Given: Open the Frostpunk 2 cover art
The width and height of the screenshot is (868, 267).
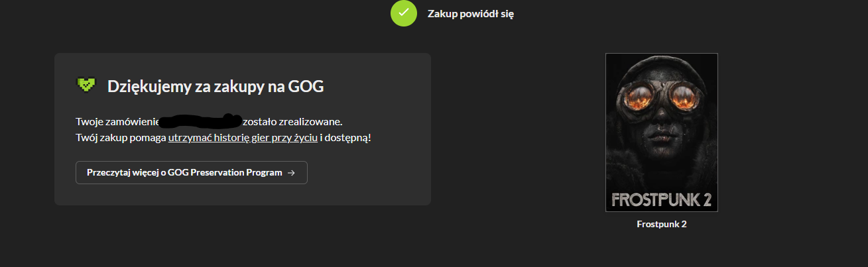Looking at the screenshot, I should tap(662, 133).
